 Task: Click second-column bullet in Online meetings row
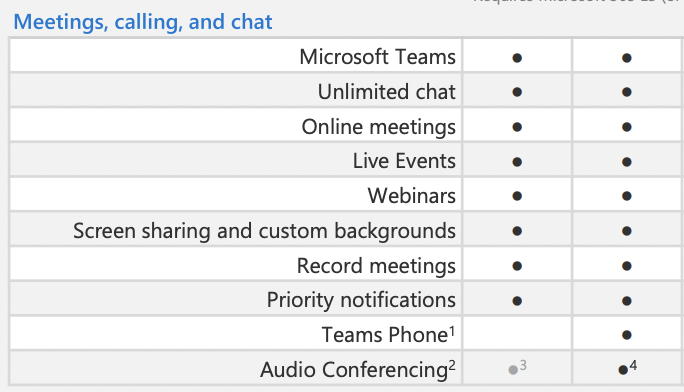tap(626, 127)
